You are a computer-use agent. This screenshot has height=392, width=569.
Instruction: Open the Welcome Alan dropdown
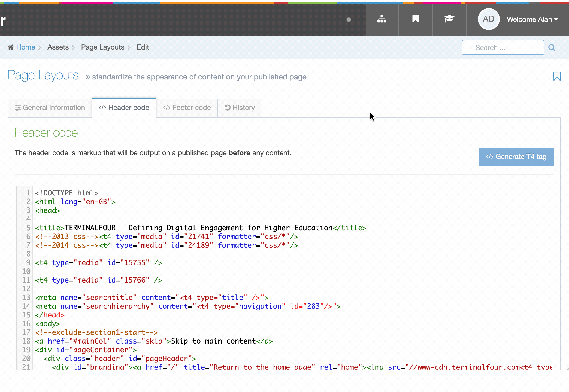tap(532, 19)
